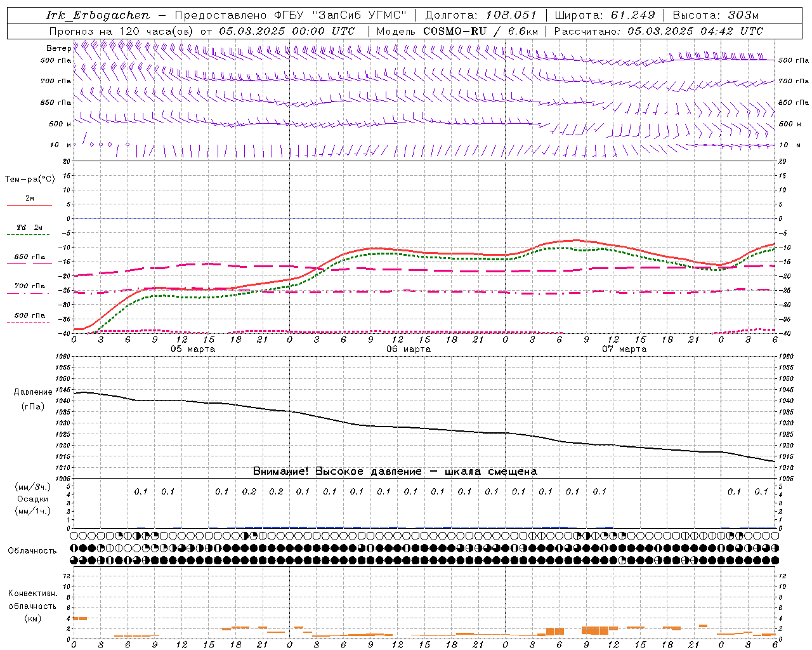Image resolution: width=812 pixels, height=650 pixels.
Task: Click the model name COSMO-RU / 6.6км
Action: (x=480, y=31)
